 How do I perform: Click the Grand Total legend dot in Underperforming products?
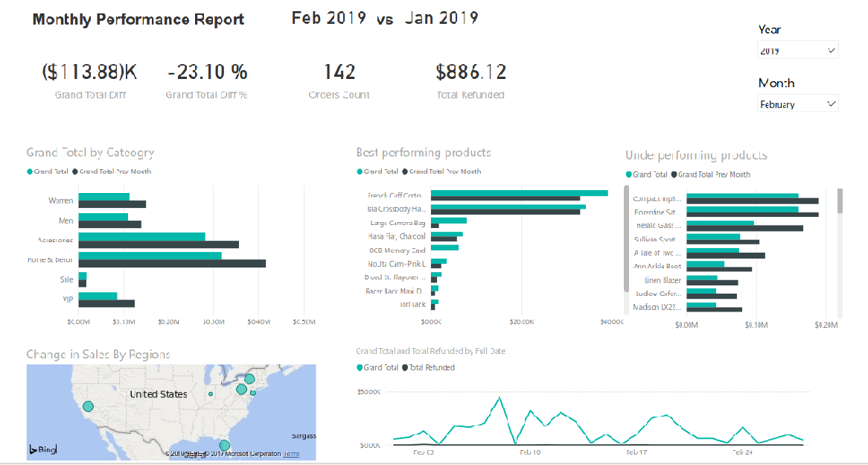pyautogui.click(x=629, y=174)
